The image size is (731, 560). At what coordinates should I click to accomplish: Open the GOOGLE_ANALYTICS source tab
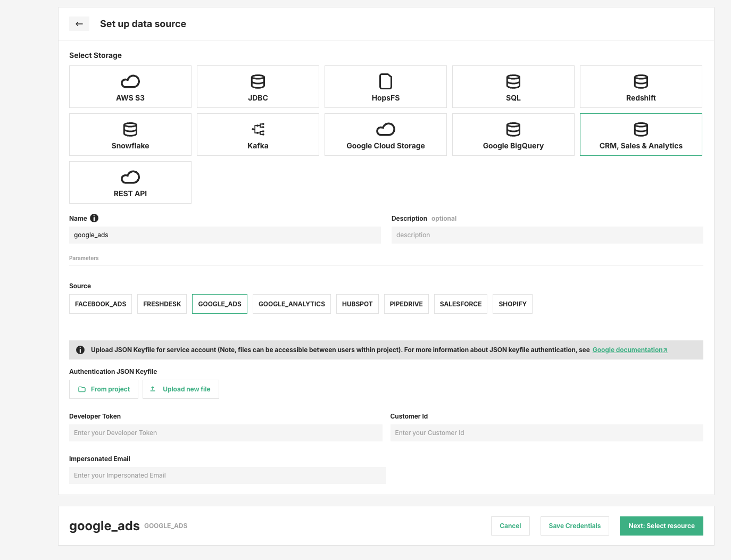click(292, 304)
